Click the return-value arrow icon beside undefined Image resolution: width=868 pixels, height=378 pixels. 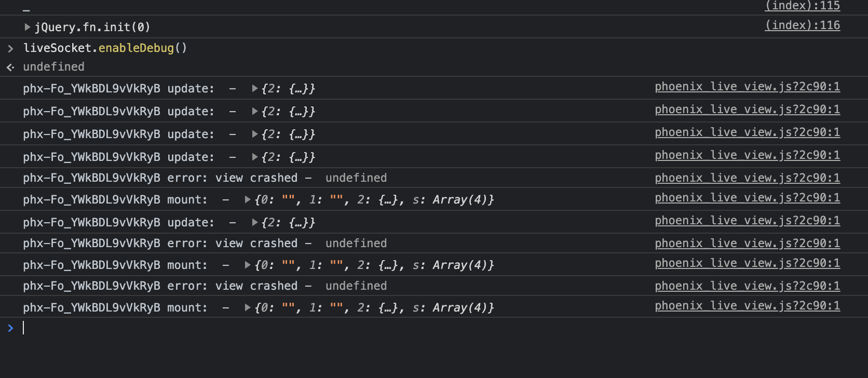pyautogui.click(x=10, y=67)
